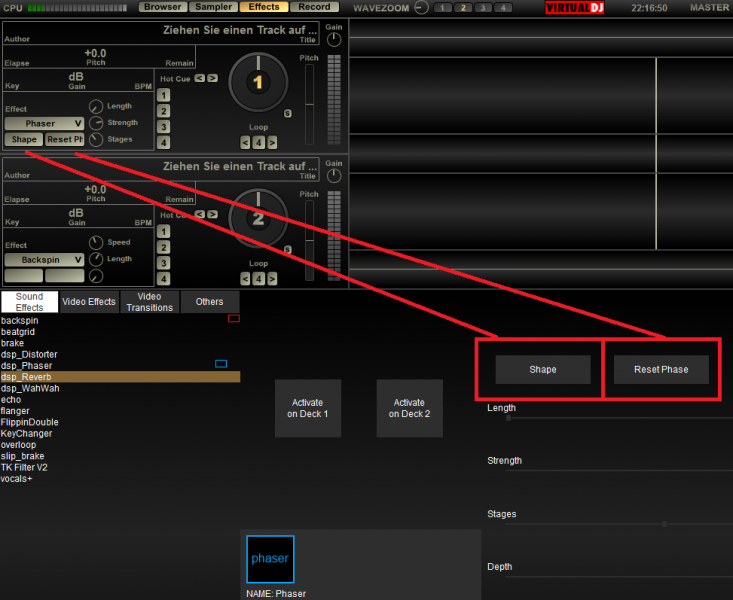Select the Video Transitions tab
Viewport: 733px width, 600px height.
(x=150, y=302)
